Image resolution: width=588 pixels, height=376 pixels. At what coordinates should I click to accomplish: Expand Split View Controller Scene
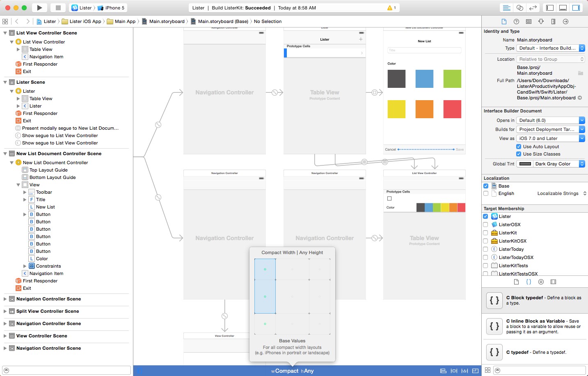tap(5, 311)
